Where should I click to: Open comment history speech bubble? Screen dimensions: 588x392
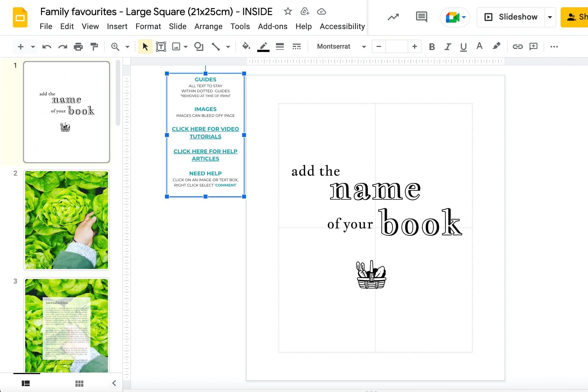pyautogui.click(x=421, y=17)
